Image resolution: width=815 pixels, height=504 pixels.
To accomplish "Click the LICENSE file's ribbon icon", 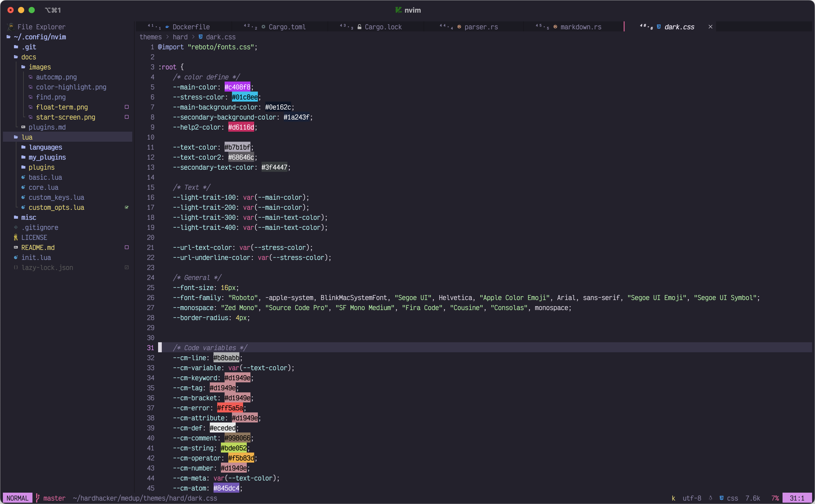I will (x=16, y=237).
